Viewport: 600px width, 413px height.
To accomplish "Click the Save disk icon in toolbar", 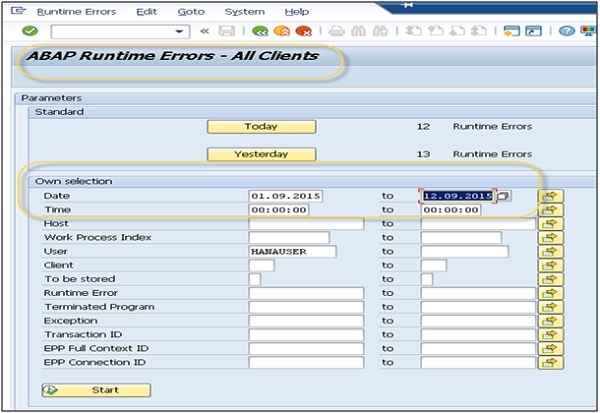I will click(229, 31).
